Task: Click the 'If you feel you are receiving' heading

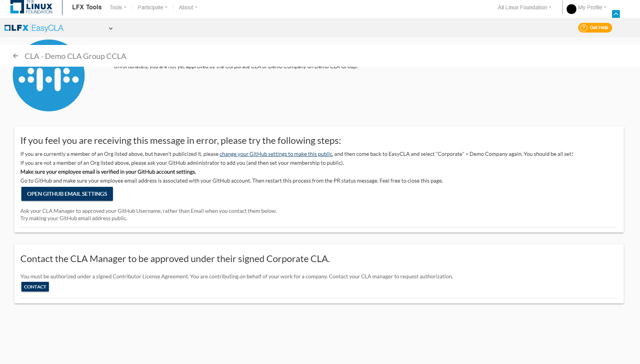Action: 181,141
